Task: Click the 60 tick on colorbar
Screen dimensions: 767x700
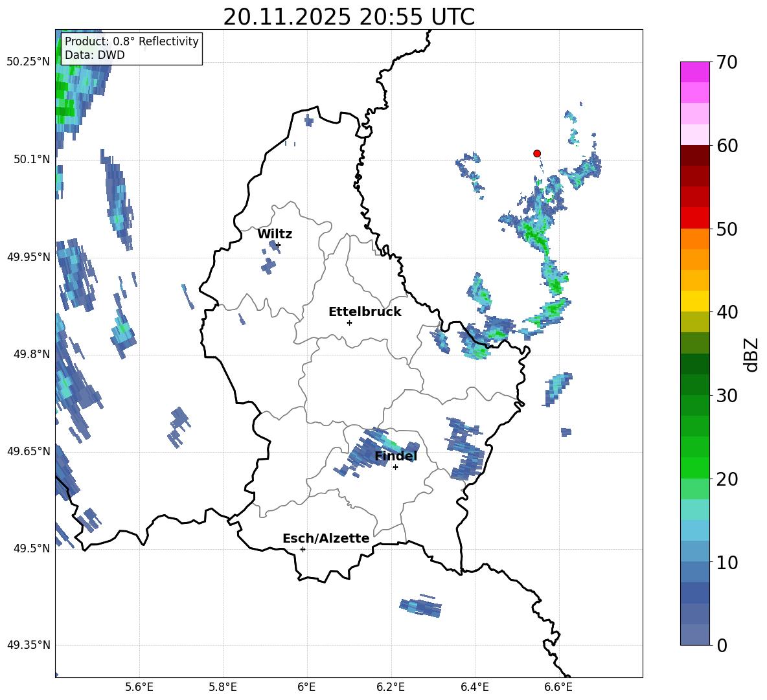Action: point(727,146)
